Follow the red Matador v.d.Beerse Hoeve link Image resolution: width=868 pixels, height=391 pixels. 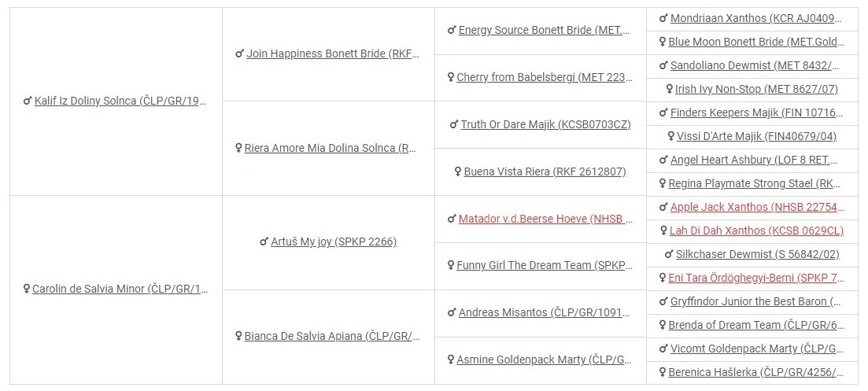545,219
